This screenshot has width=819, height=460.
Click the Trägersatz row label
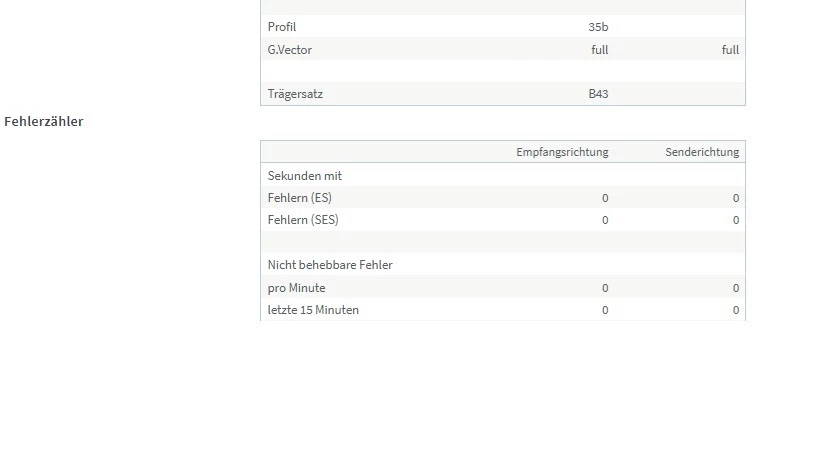295,94
